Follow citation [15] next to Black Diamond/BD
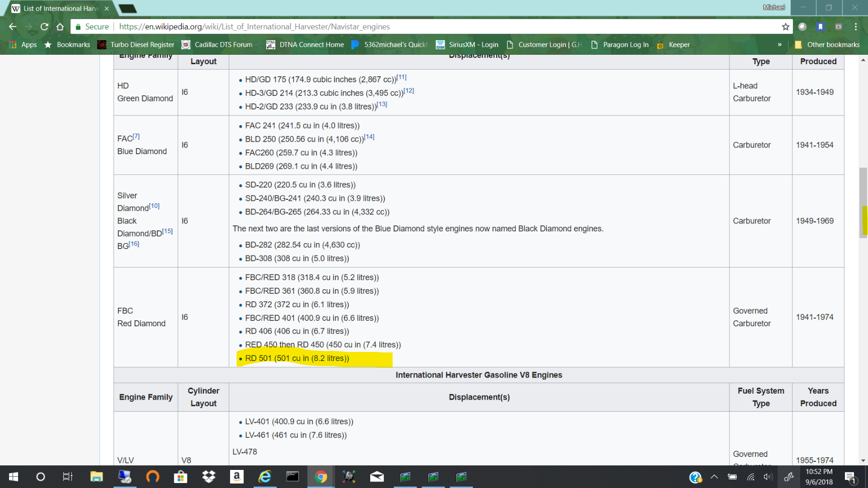 pyautogui.click(x=167, y=231)
